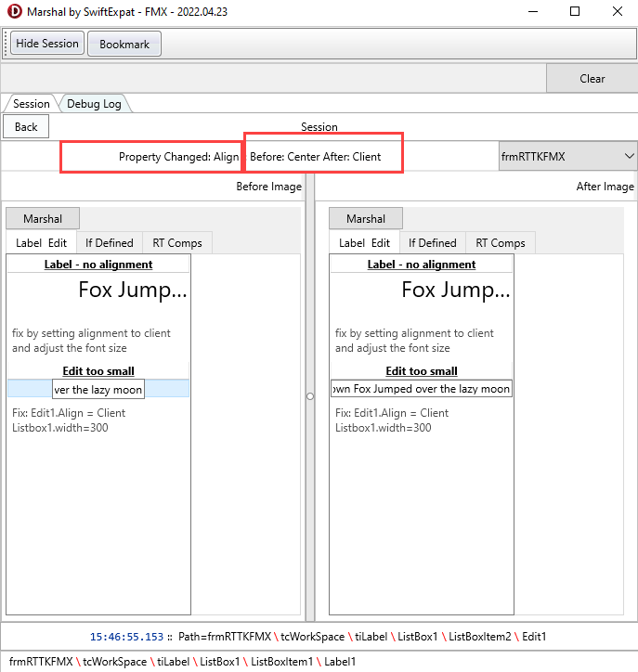Click the Marshal app icon in title bar
Image resolution: width=638 pixels, height=672 pixels.
[x=11, y=12]
